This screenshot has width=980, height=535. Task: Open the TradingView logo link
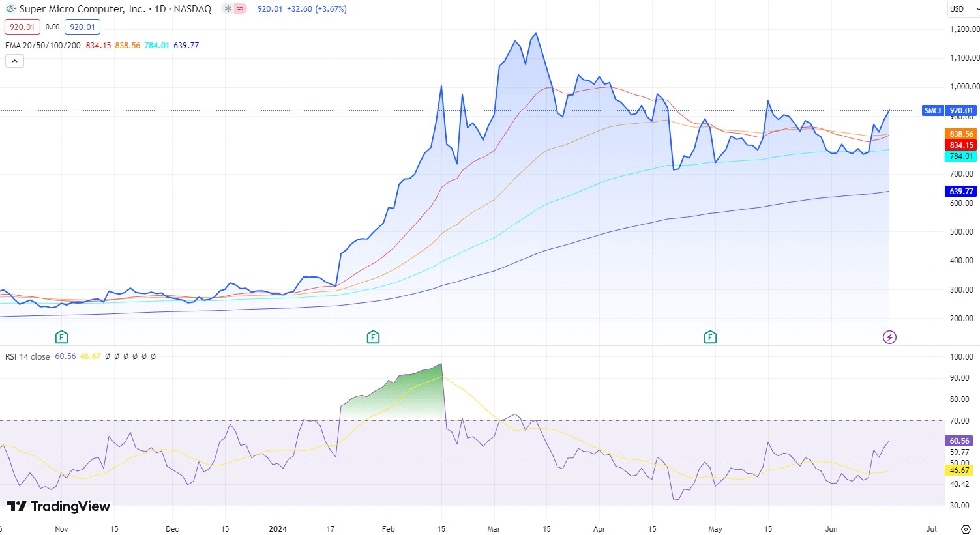[x=59, y=506]
